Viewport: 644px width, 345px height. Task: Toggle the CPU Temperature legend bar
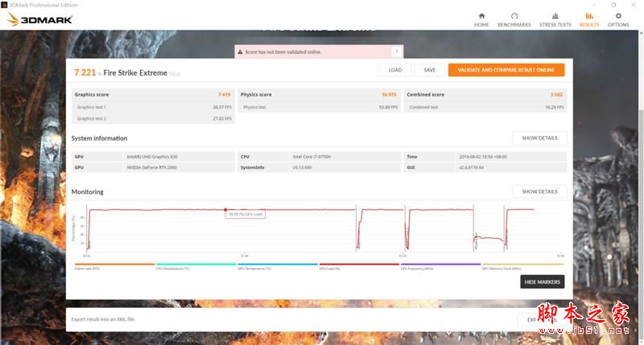pos(196,265)
